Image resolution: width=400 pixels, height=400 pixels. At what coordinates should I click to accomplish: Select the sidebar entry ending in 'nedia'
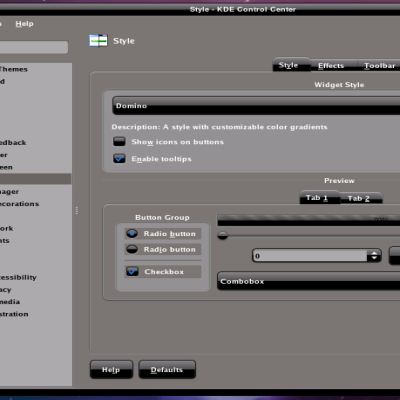pyautogui.click(x=10, y=302)
